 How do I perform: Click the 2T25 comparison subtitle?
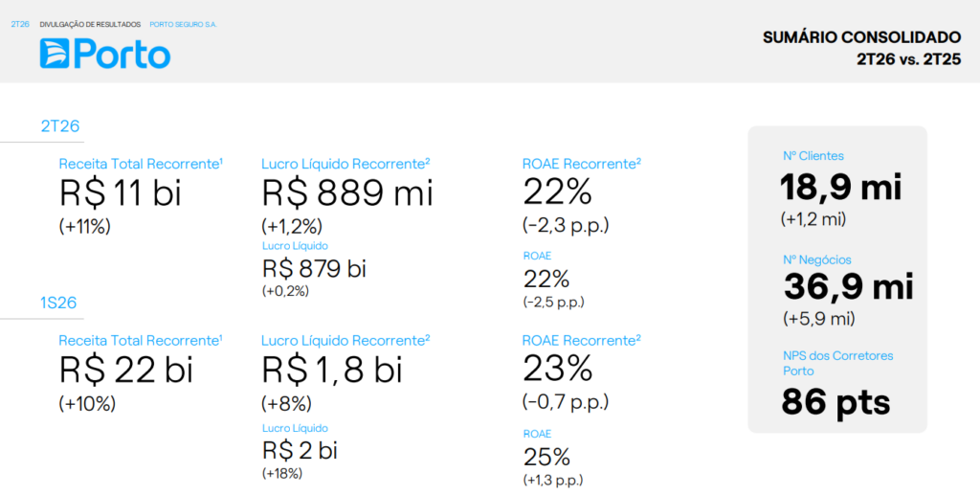[x=909, y=60]
